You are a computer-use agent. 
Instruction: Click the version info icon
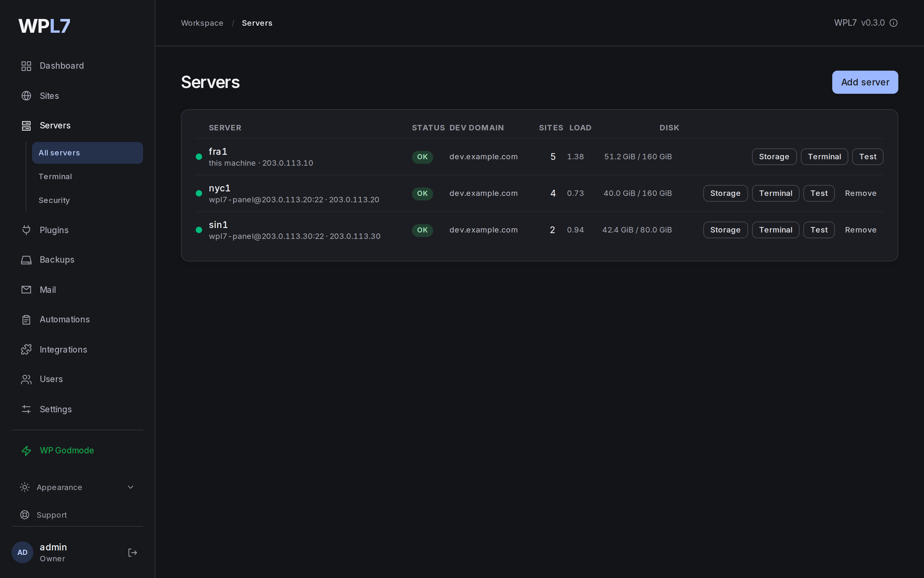894,23
